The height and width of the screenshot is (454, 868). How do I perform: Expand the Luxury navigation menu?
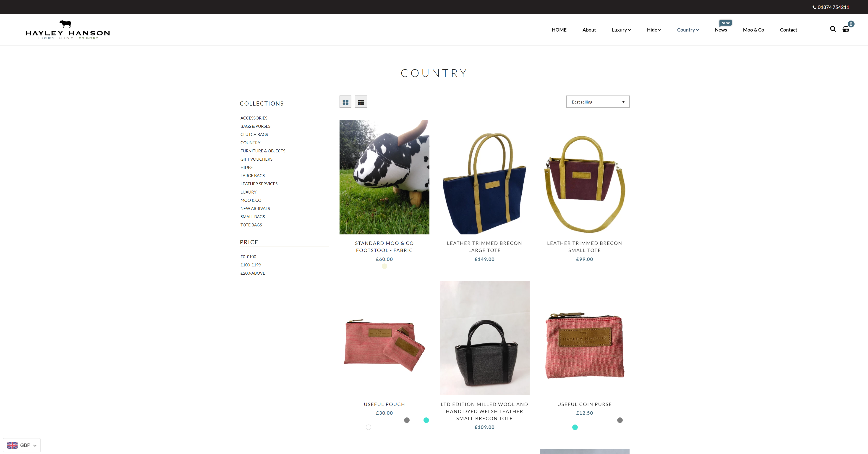click(x=621, y=30)
